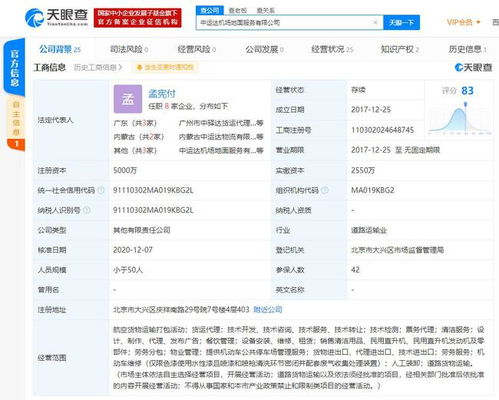Open 内蒙古中运达物流有限 company link

[221, 137]
